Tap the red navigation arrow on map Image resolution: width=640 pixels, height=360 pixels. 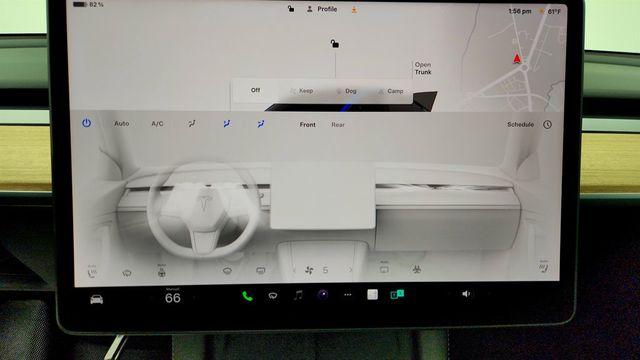point(517,59)
